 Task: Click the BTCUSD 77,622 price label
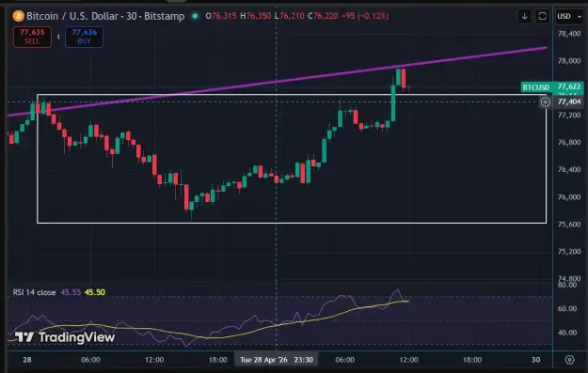point(552,87)
